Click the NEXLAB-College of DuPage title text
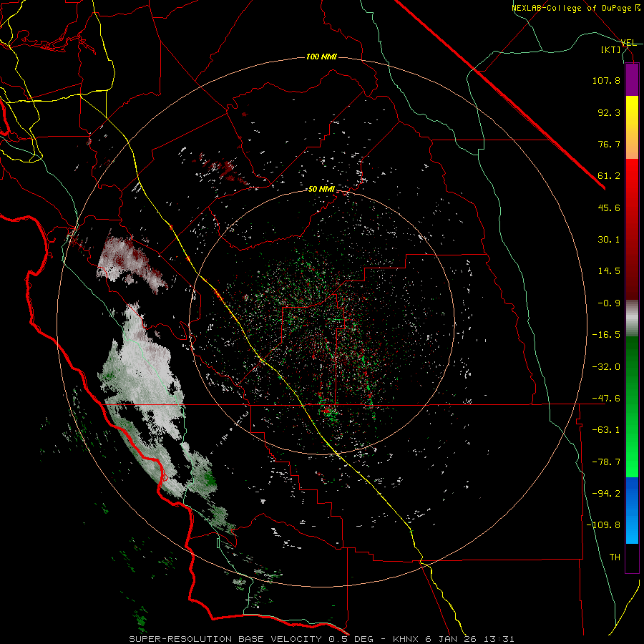Viewport: 644px width, 644px height. click(x=575, y=8)
